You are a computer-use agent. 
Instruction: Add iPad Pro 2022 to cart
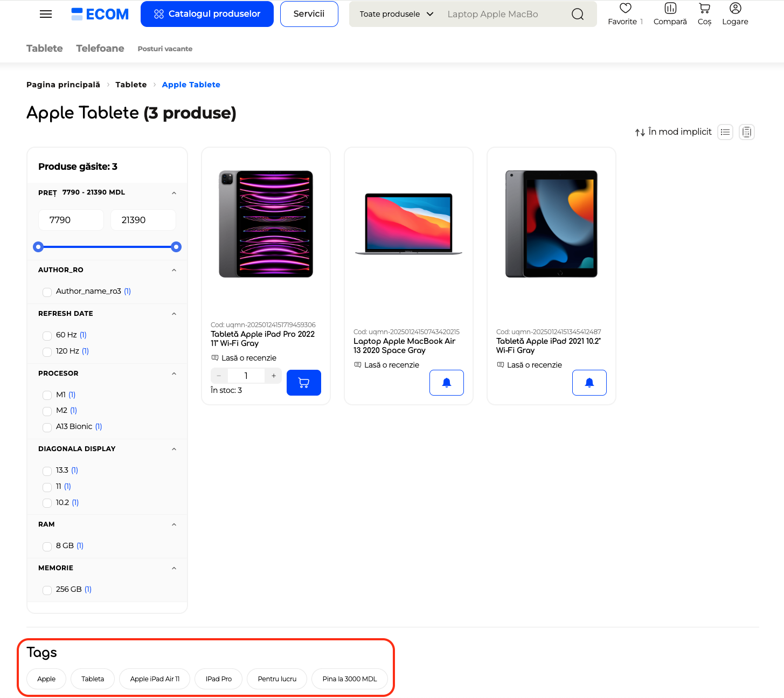[304, 383]
